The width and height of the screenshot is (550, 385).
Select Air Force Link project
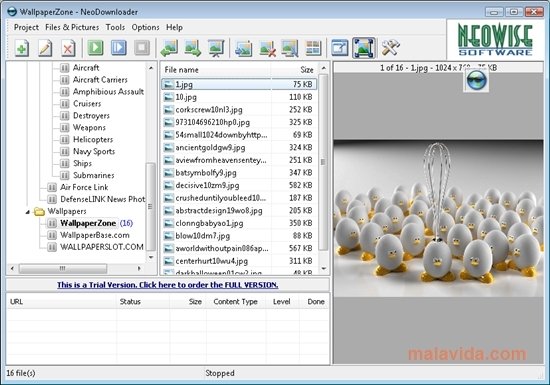[84, 187]
